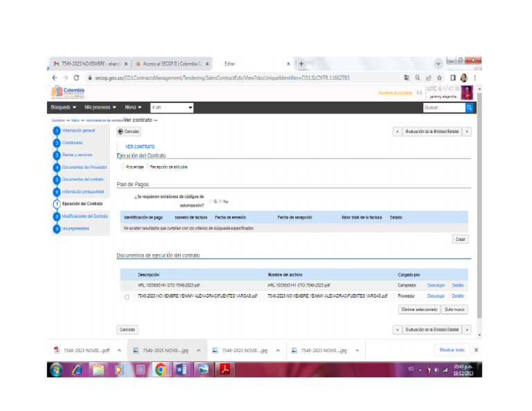Click the Crear payment button
Viewport: 532px width, 411px height.
point(461,239)
